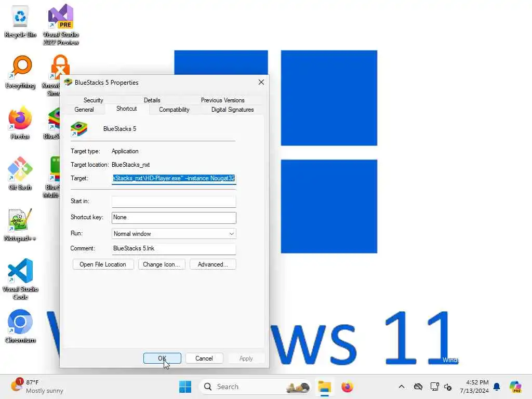Switch to the General tab
Screen dimensions: 532x399
coord(84,110)
